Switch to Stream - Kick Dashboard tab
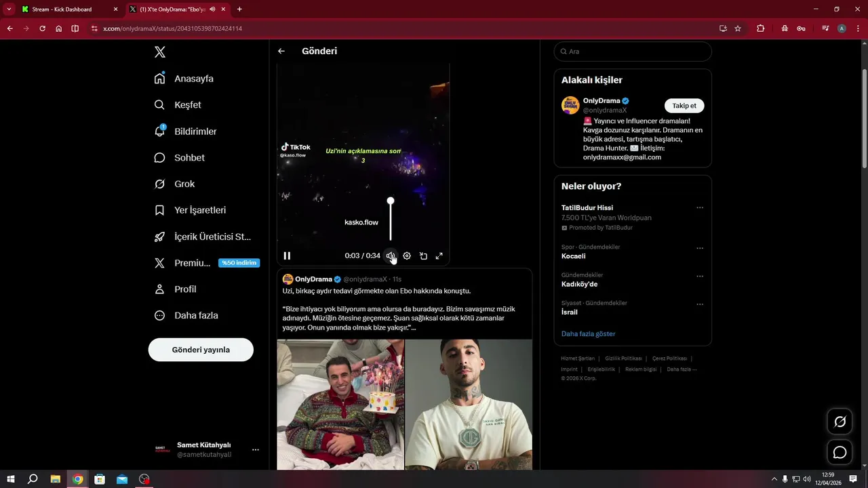868x488 pixels. click(62, 9)
